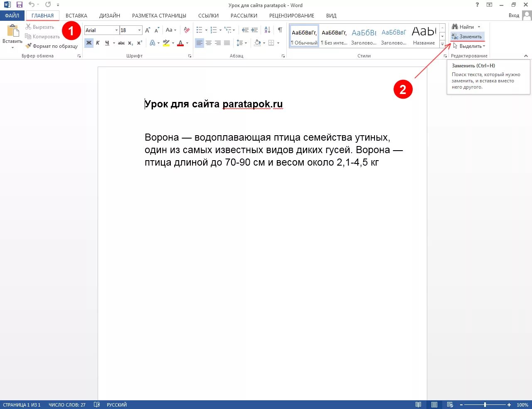This screenshot has height=409, width=532.
Task: Click Вход sign-in link
Action: pyautogui.click(x=514, y=15)
